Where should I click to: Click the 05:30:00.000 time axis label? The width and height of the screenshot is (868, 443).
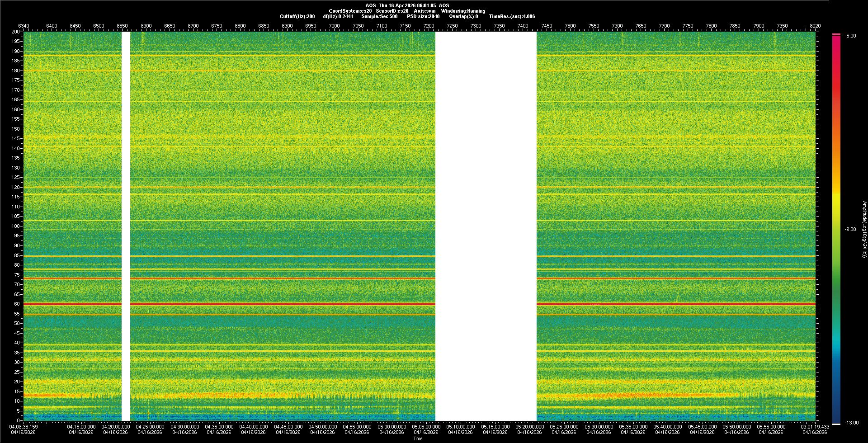click(x=599, y=426)
